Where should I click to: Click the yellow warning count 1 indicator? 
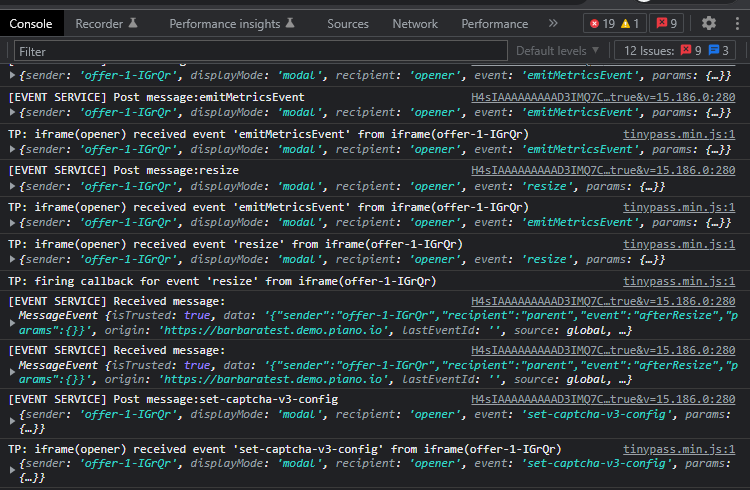[x=629, y=23]
